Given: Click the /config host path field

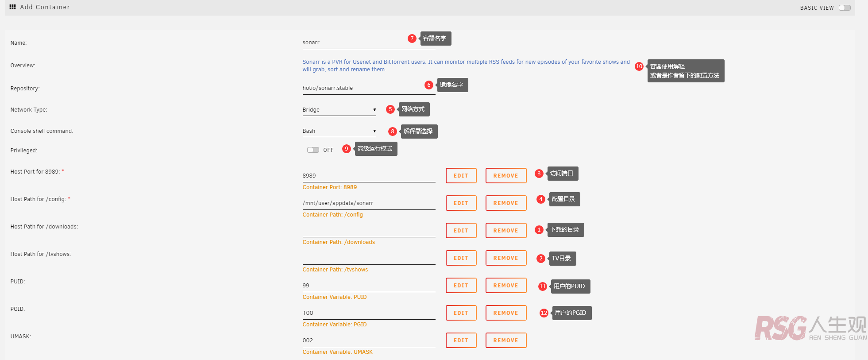Looking at the screenshot, I should pyautogui.click(x=369, y=203).
